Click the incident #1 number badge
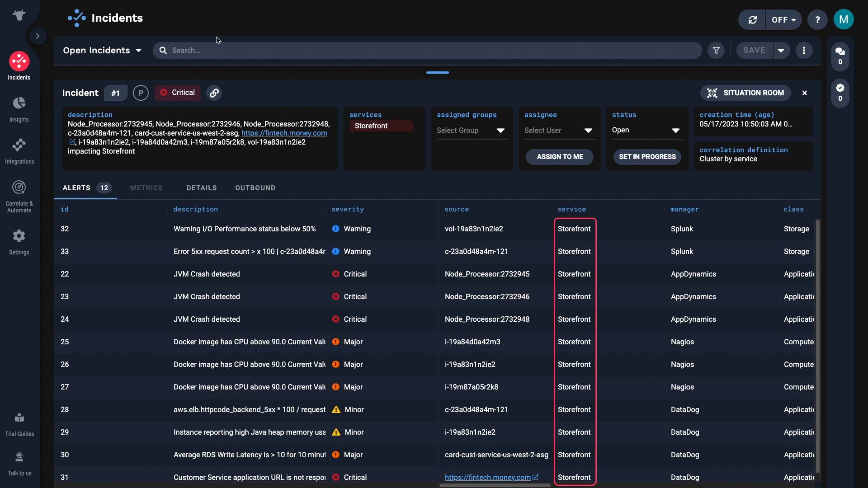 tap(115, 93)
